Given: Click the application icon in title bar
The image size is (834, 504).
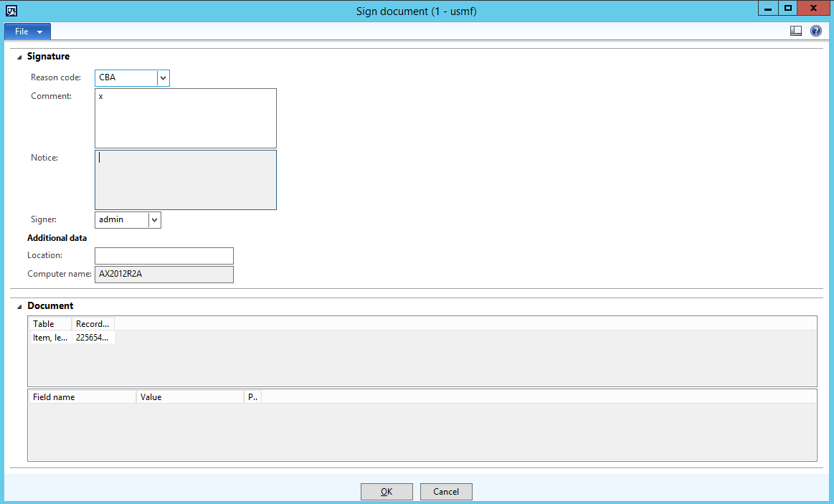Looking at the screenshot, I should click(x=11, y=11).
